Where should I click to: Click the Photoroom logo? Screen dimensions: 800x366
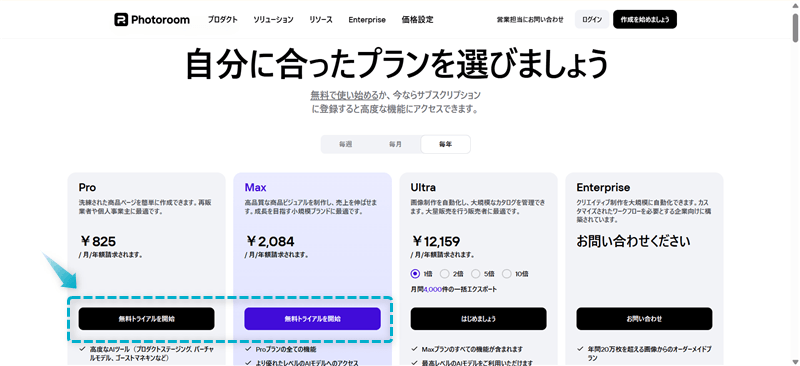tap(152, 20)
